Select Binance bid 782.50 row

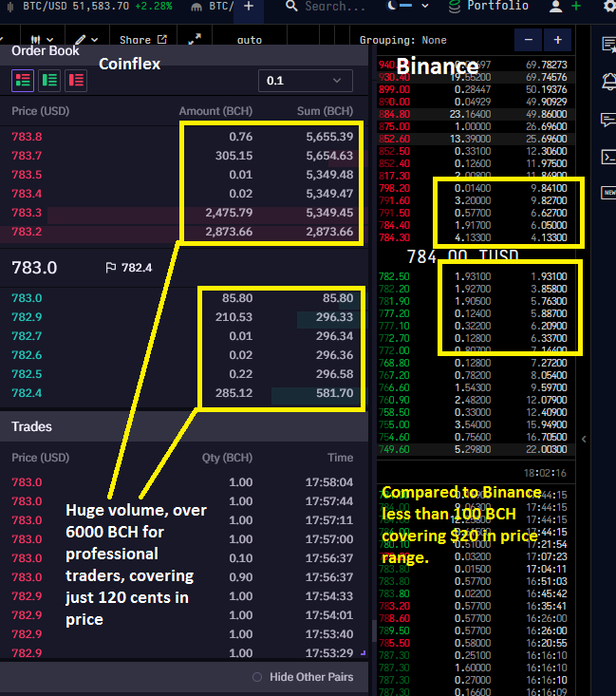tap(476, 276)
